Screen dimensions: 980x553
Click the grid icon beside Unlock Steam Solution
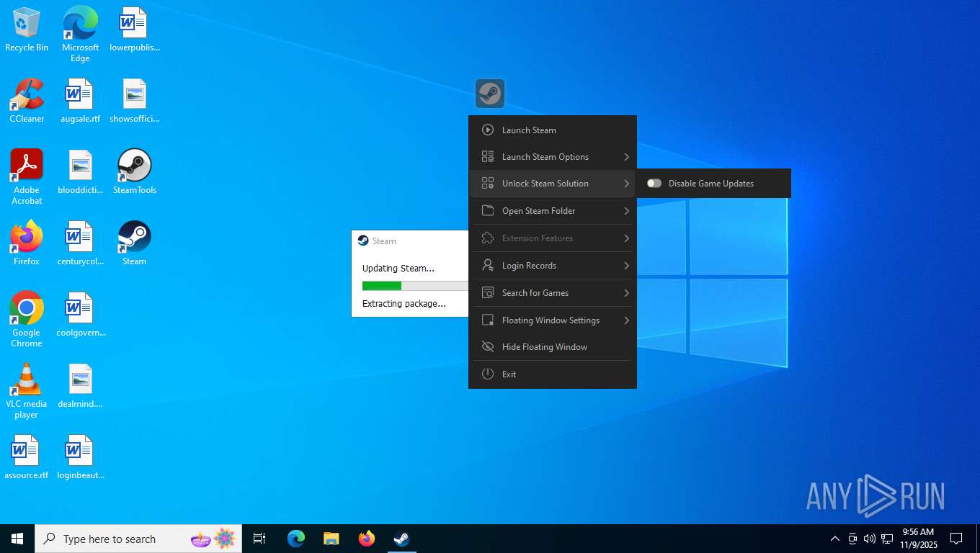click(488, 184)
